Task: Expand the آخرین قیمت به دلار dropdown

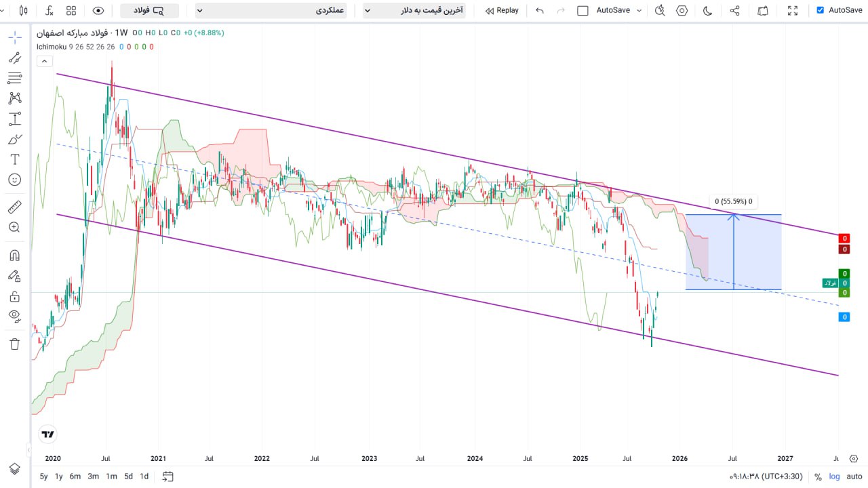Action: 414,10
